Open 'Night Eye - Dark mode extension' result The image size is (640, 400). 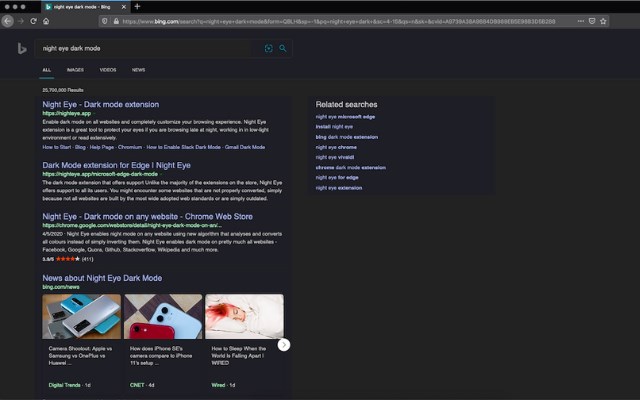tap(101, 104)
